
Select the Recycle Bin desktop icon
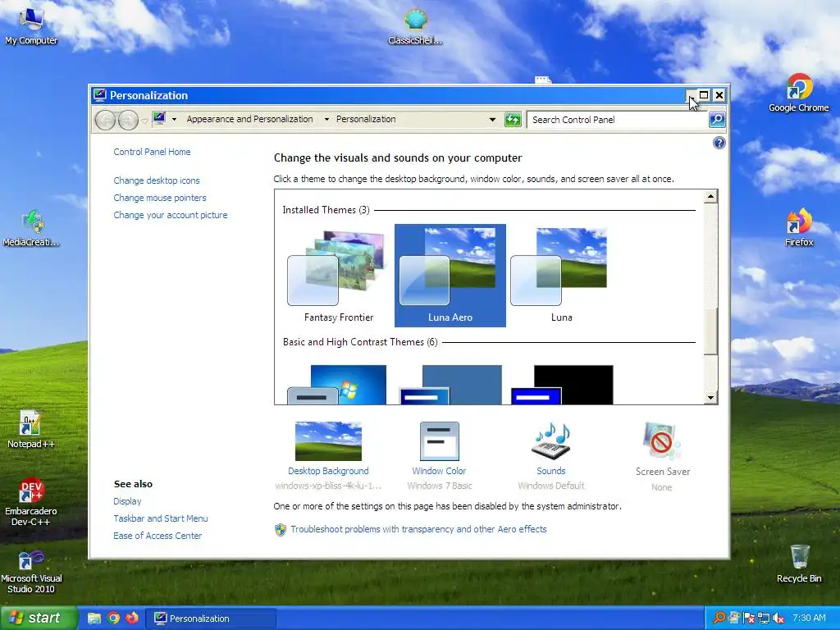click(799, 563)
